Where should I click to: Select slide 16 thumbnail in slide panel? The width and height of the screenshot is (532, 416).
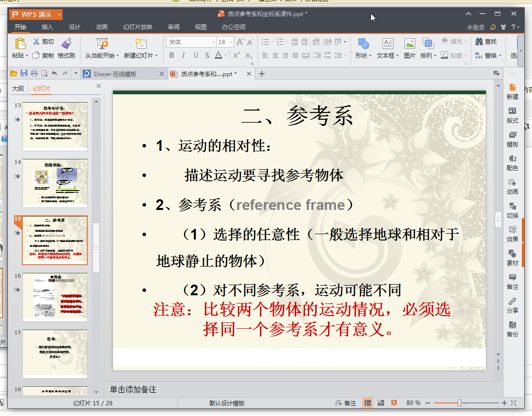click(x=55, y=297)
